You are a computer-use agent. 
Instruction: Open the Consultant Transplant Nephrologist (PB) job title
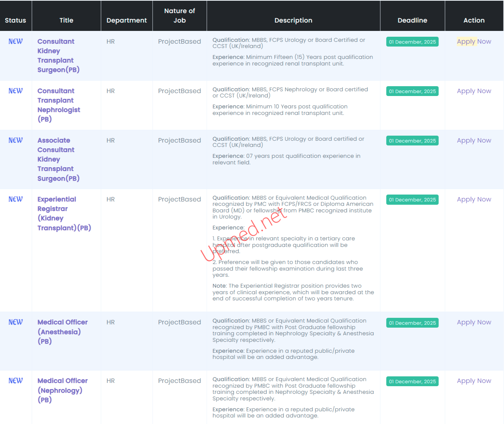point(59,105)
